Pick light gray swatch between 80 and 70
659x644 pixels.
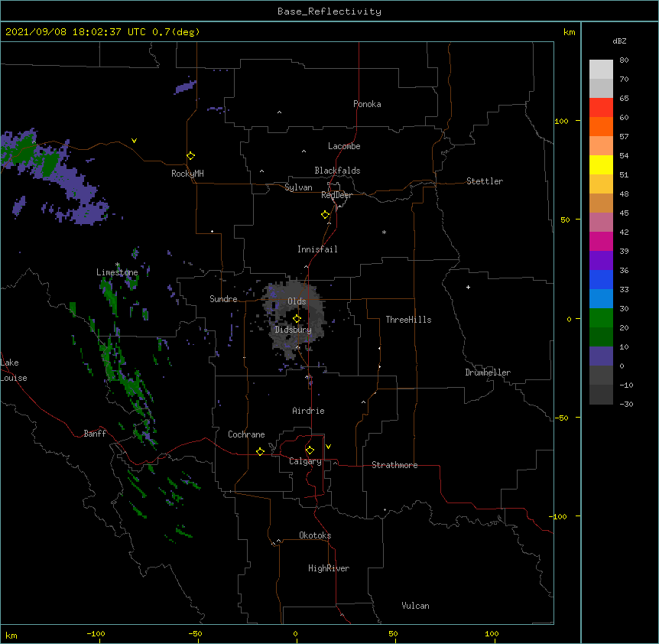pyautogui.click(x=601, y=70)
